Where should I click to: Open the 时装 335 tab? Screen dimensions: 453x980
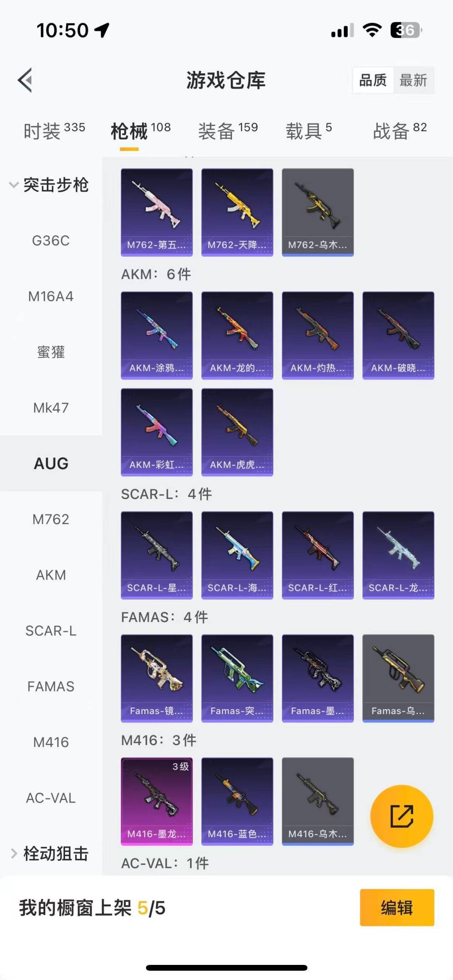coord(54,131)
